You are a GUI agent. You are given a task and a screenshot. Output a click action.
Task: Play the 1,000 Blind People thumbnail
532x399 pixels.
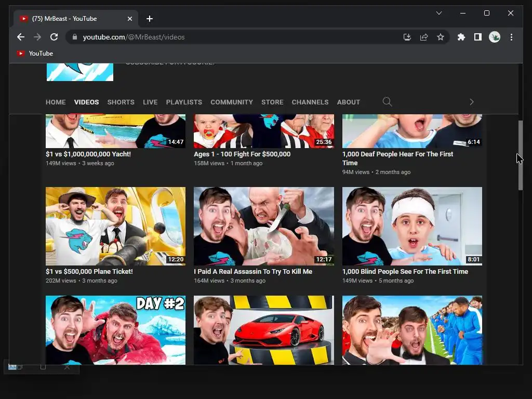412,226
